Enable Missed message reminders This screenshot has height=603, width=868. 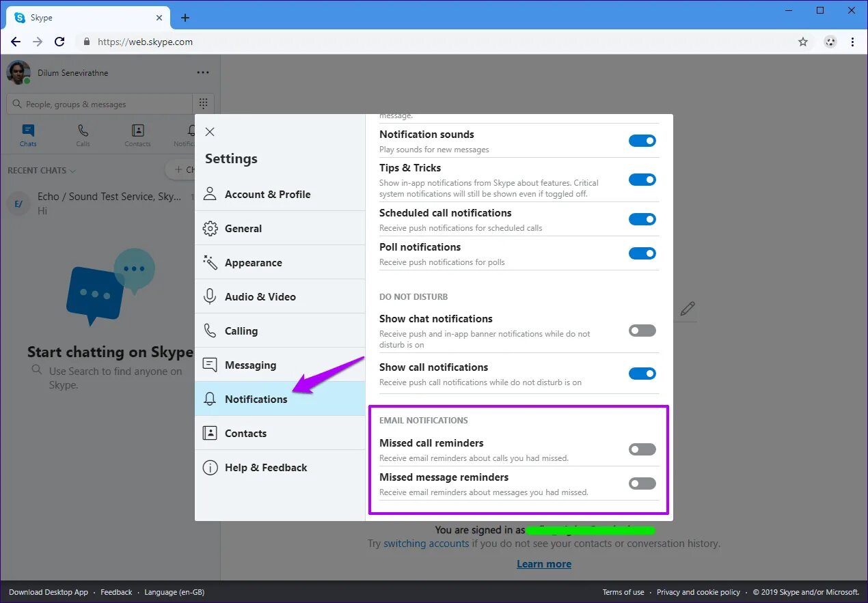tap(642, 483)
